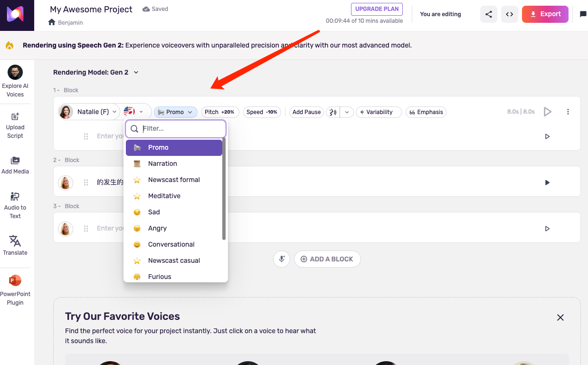
Task: Open the PowerPoint Plugin
Action: (x=15, y=290)
